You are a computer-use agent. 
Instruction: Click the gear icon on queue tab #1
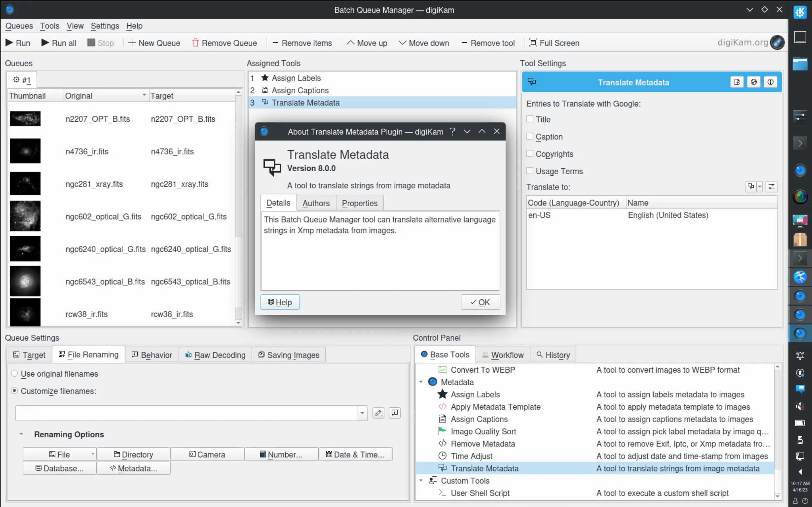16,79
